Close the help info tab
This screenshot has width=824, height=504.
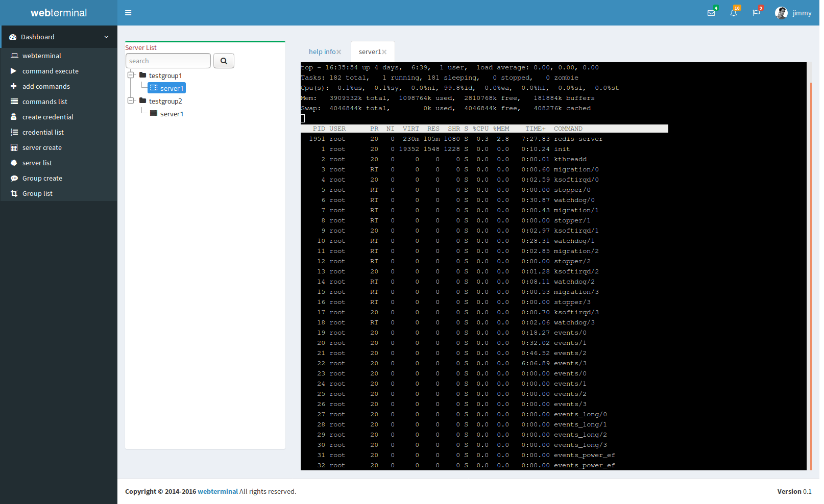[339, 52]
